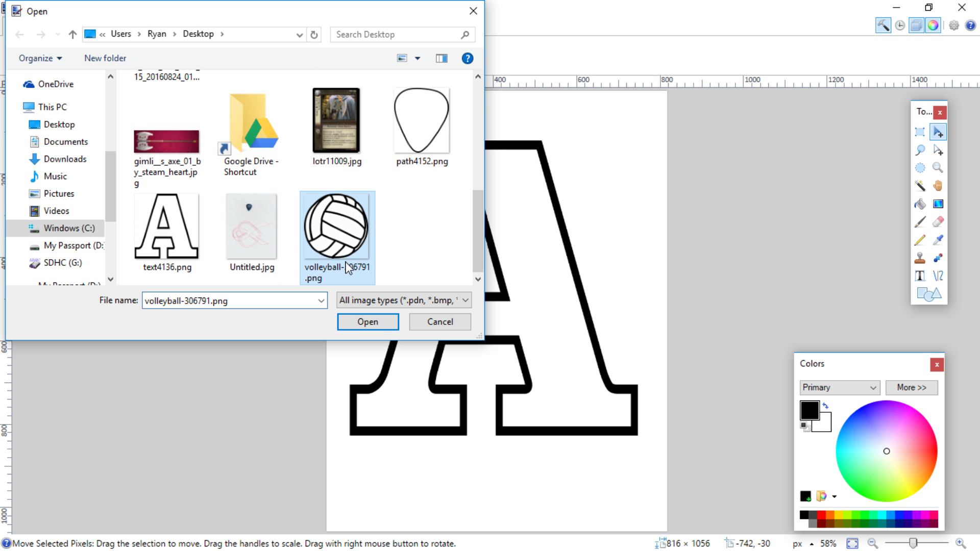
Task: Click the Search Desktop field
Action: 402,34
